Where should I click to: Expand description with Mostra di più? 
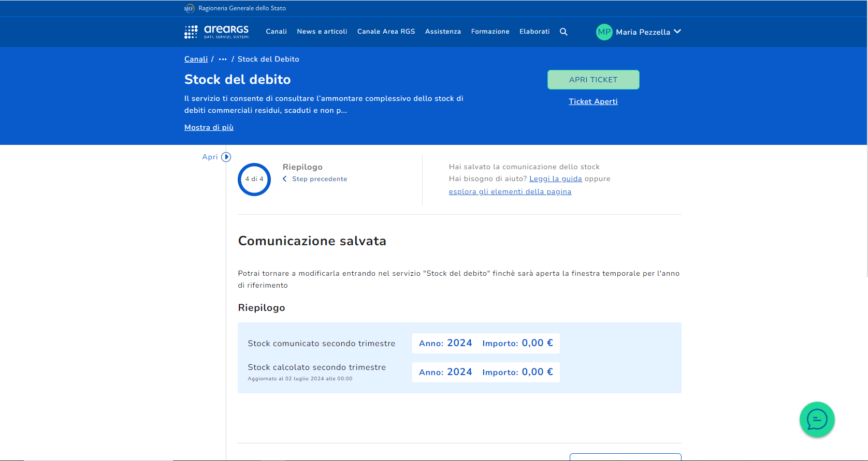[x=209, y=127]
